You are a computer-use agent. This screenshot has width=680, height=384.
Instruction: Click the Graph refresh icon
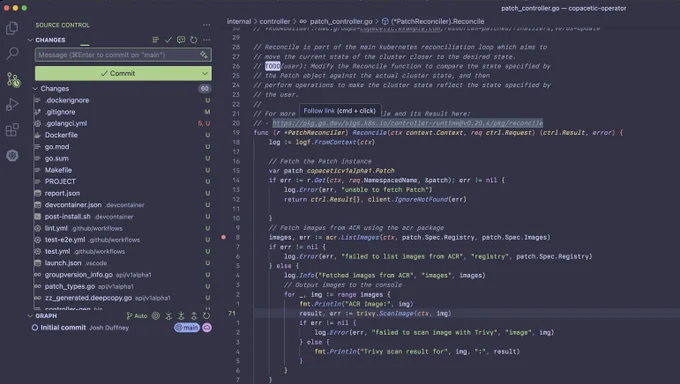206,316
